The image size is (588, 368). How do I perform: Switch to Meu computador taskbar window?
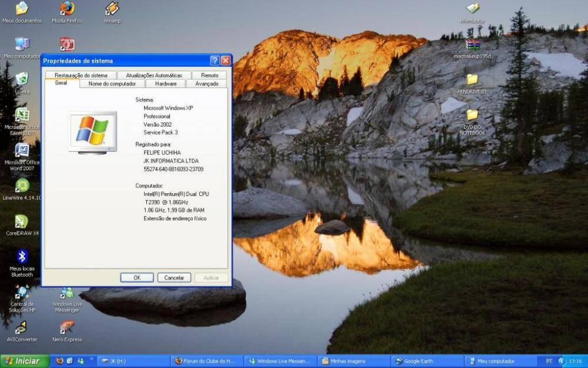click(x=501, y=362)
